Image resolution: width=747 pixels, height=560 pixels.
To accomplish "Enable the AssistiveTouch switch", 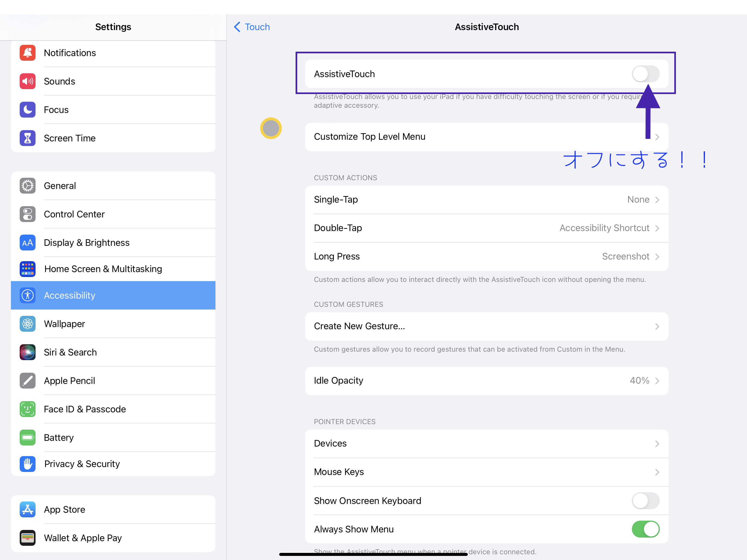I will click(645, 74).
